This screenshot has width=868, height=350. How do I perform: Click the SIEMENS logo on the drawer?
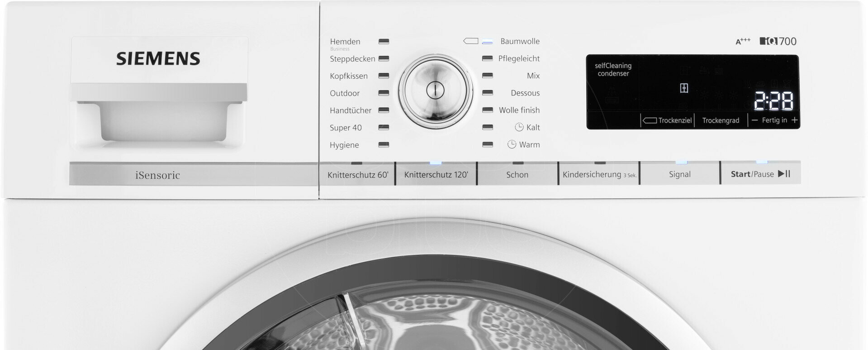(x=158, y=59)
